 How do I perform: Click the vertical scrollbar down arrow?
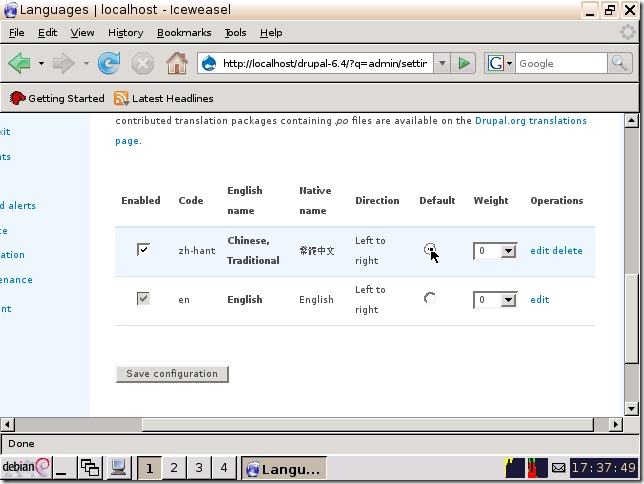[631, 408]
